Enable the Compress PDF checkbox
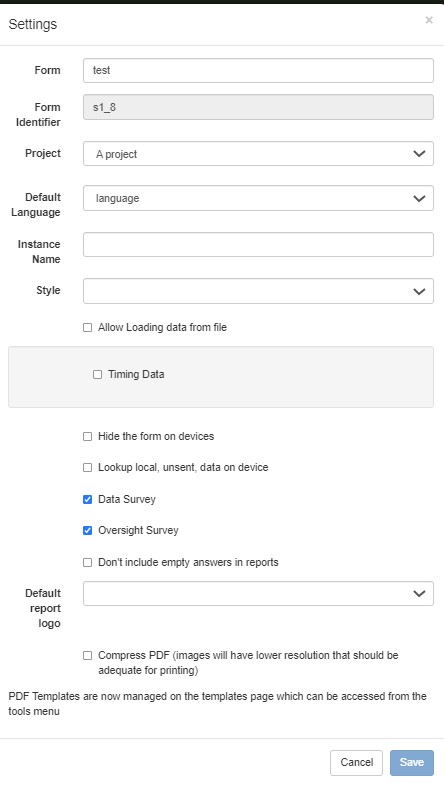 [x=88, y=655]
